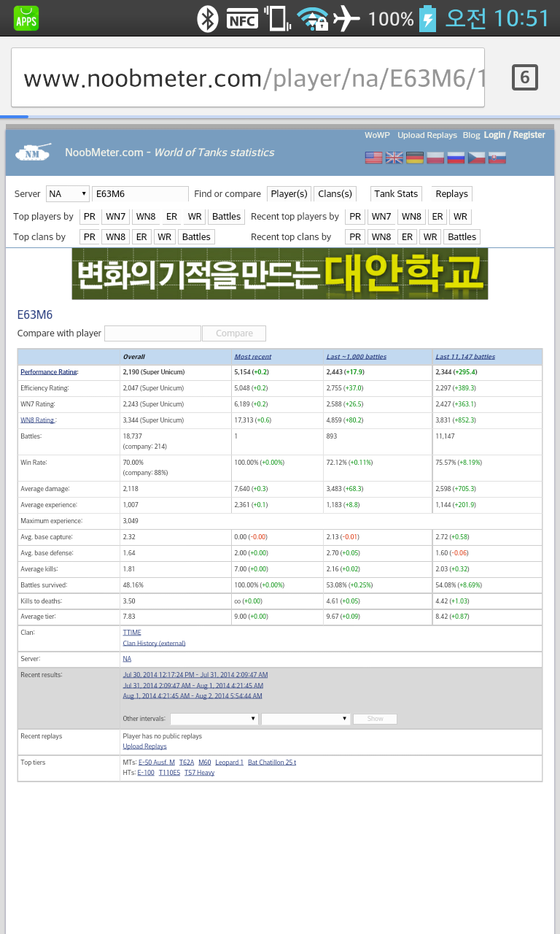Viewport: 560px width, 934px height.
Task: Expand the second Other intervals dropdown
Action: click(x=305, y=719)
